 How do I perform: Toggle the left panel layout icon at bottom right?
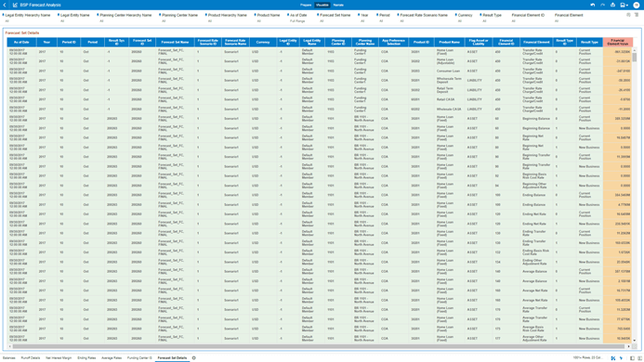(x=632, y=358)
